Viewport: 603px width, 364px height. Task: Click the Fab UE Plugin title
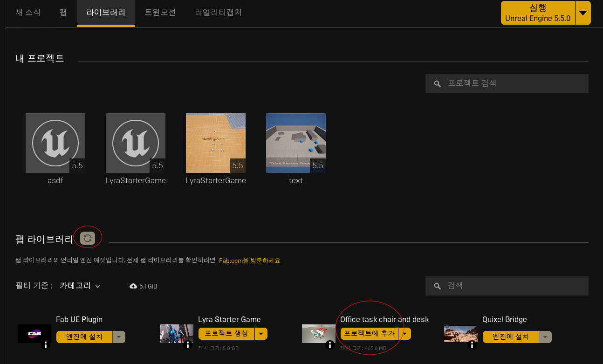79,319
